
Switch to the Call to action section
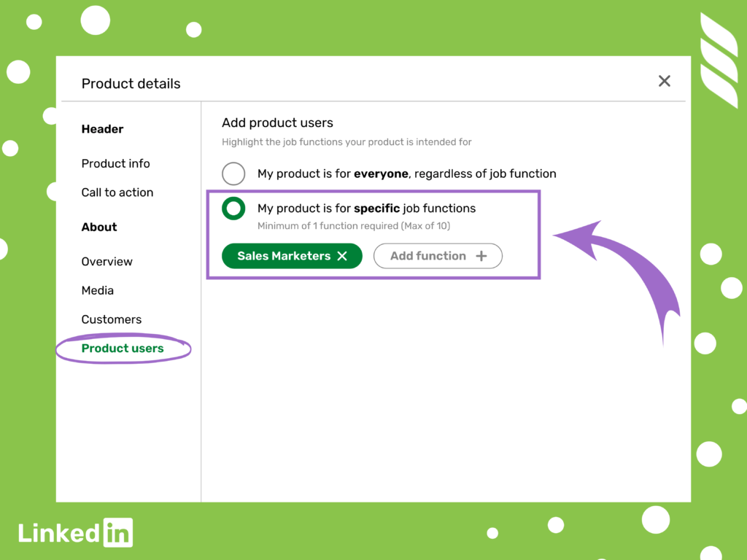point(117,192)
